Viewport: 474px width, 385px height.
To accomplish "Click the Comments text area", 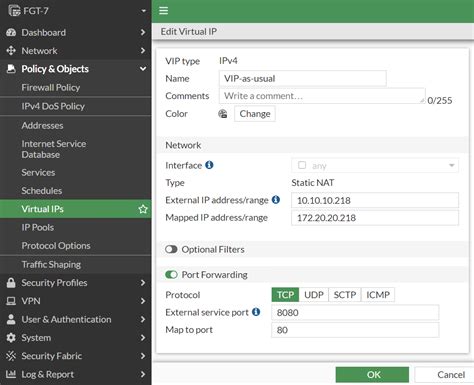I will pos(322,96).
